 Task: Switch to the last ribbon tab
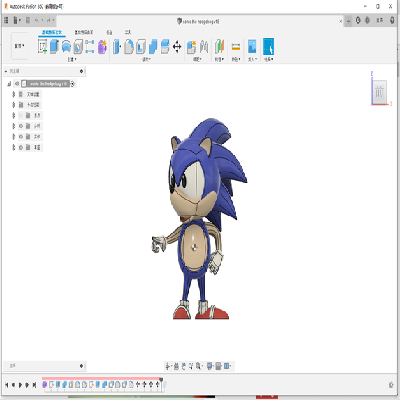click(x=128, y=32)
